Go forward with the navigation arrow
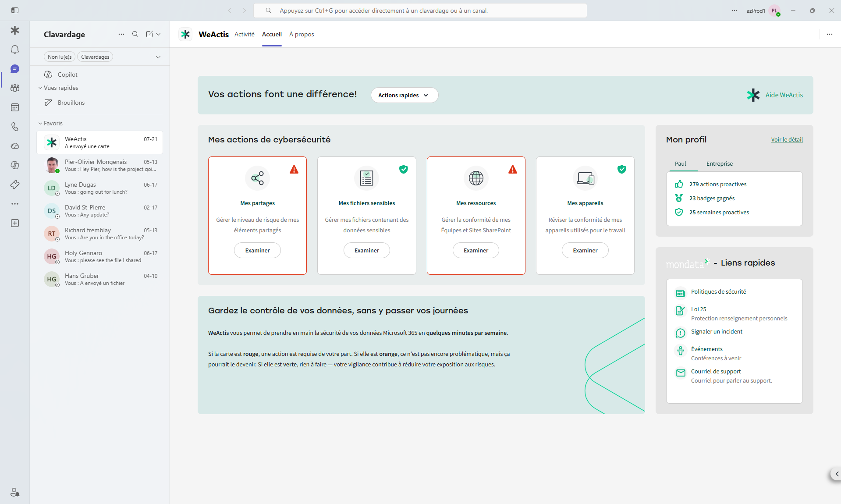Screen dimensions: 841x504 [x=245, y=11]
